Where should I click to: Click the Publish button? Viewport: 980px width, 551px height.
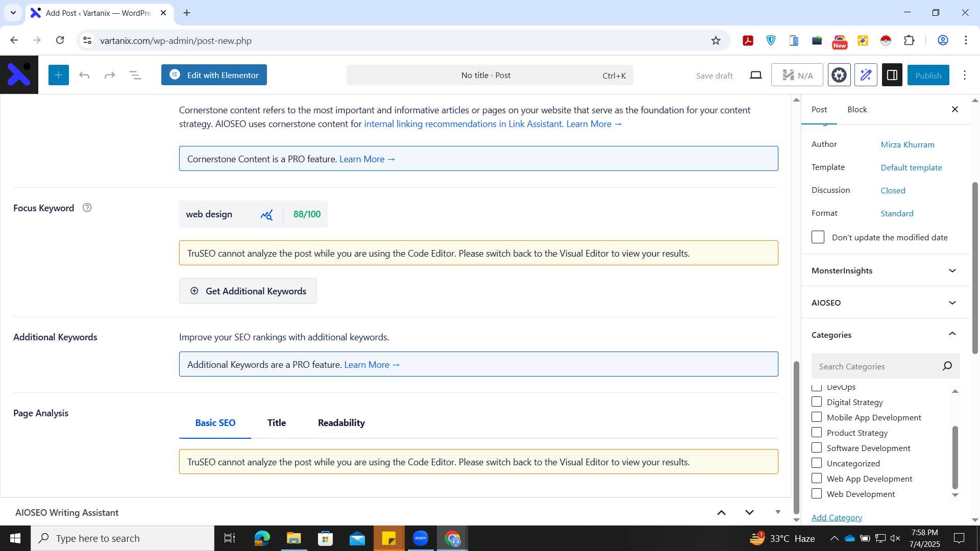(928, 75)
